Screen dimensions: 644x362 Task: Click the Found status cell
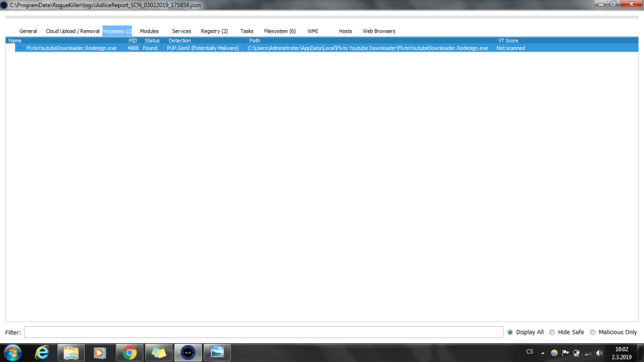pyautogui.click(x=150, y=48)
